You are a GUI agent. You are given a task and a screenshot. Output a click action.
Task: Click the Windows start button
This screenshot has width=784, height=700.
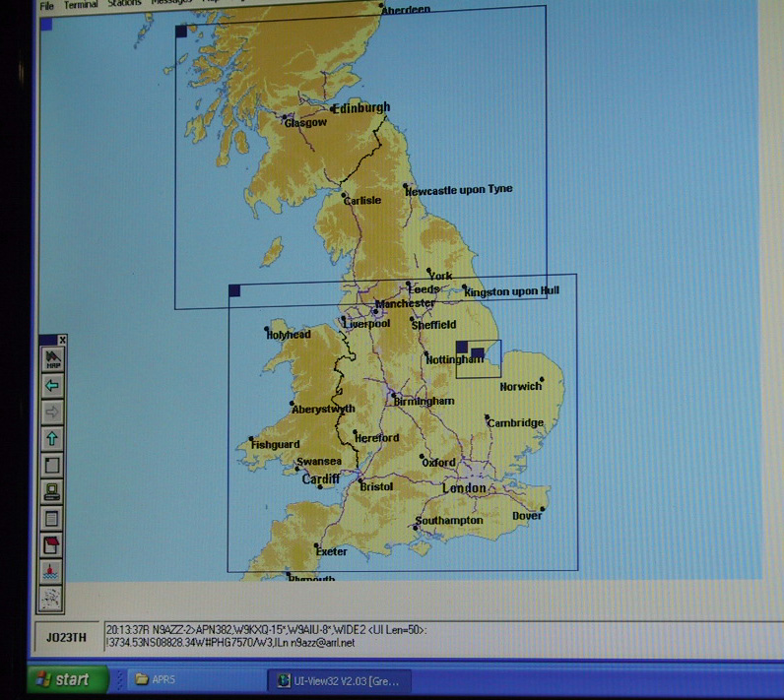pos(61,679)
